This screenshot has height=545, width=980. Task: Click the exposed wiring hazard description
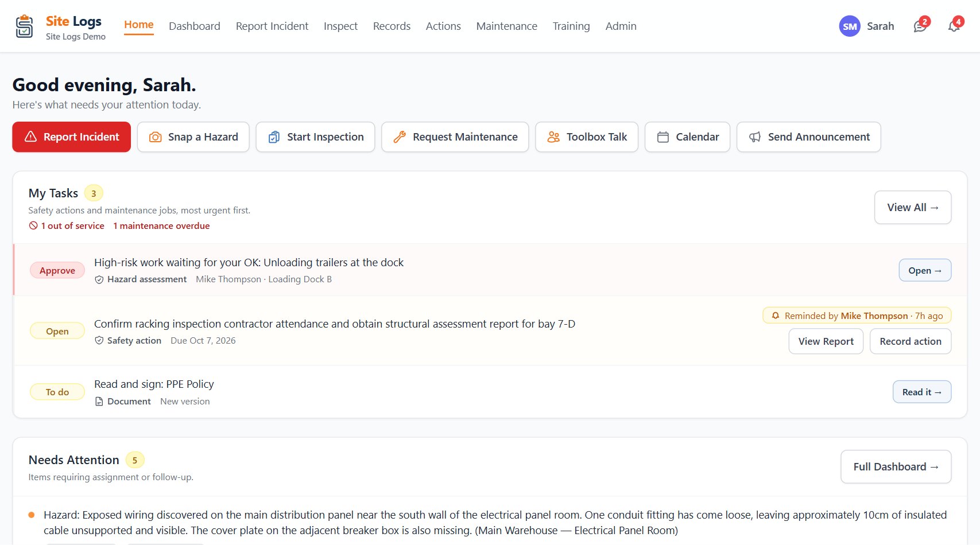coord(495,523)
